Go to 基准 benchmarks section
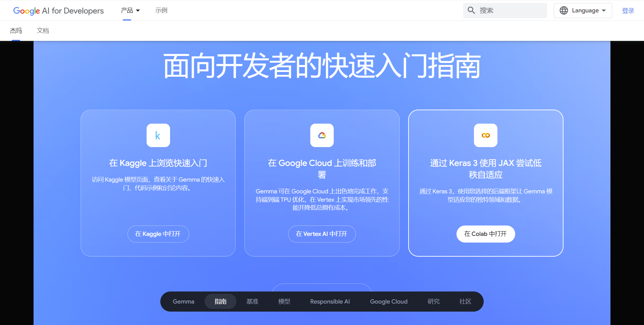Viewport: 644px width, 325px height. (x=252, y=302)
